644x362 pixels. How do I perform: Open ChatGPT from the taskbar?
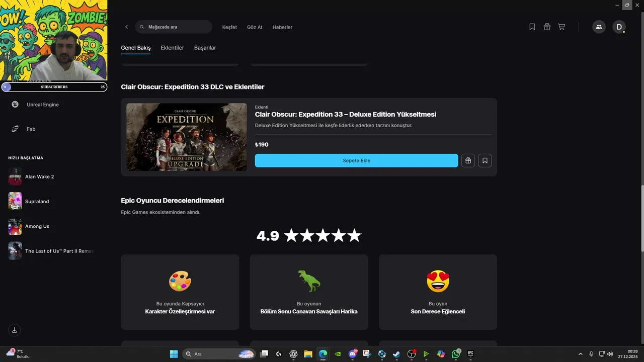tap(293, 354)
